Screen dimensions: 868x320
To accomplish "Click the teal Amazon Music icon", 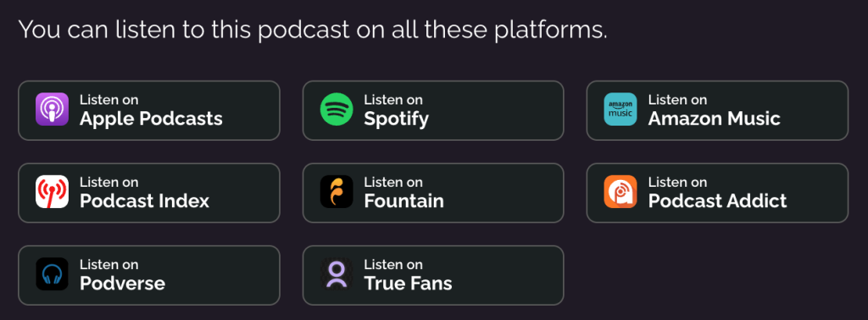I will click(x=620, y=109).
